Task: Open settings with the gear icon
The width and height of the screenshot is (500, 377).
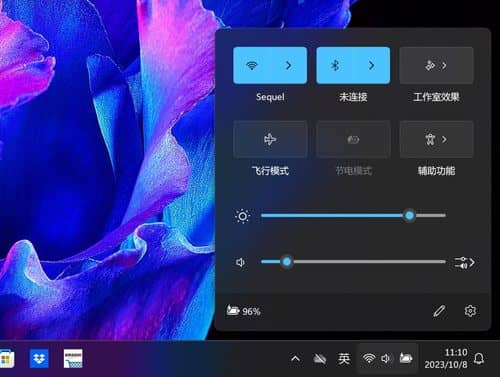Action: point(470,311)
